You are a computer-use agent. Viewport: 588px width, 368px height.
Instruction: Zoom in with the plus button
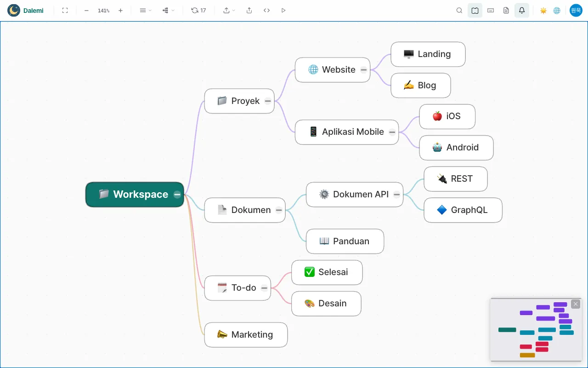(x=120, y=10)
